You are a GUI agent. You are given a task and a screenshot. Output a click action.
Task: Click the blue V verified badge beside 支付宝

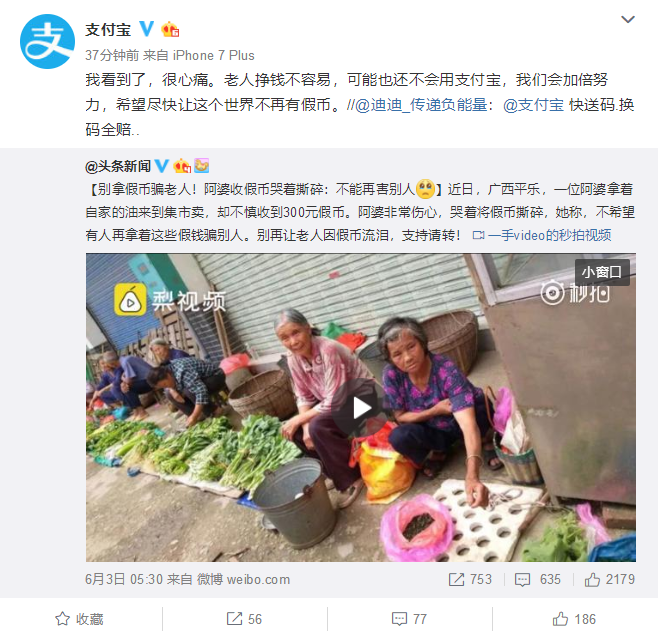coord(147,29)
